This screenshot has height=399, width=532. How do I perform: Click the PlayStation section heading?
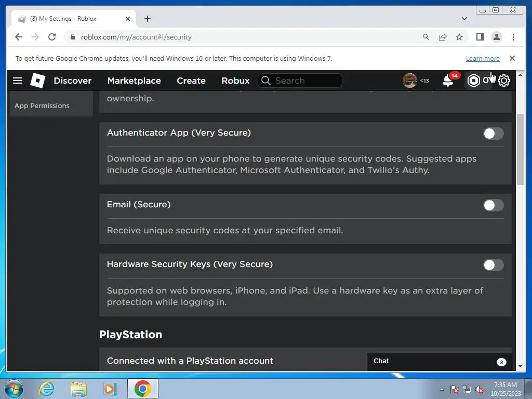tap(130, 335)
